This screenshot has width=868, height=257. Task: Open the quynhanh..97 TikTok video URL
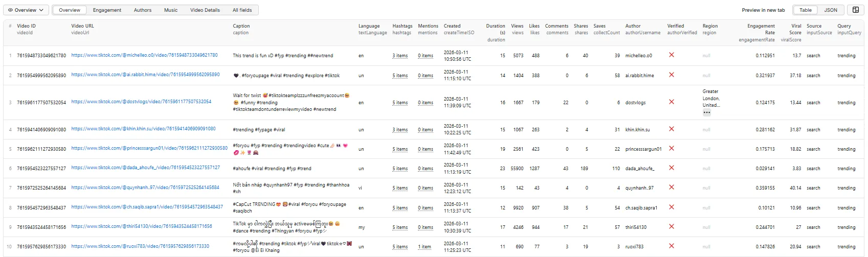coord(145,188)
